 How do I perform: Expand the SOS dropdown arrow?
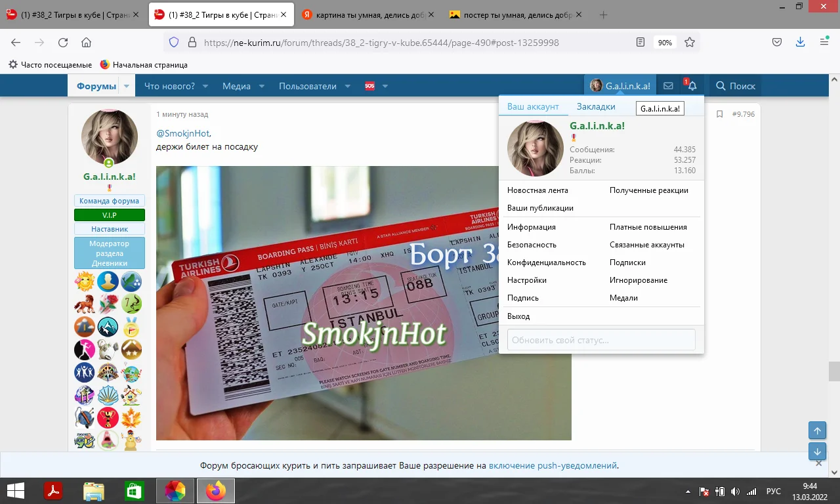385,86
